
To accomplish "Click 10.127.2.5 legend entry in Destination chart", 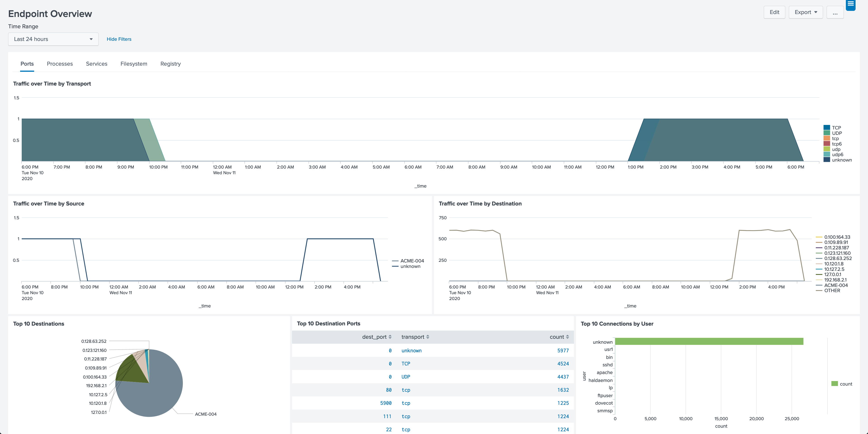I will click(830, 269).
